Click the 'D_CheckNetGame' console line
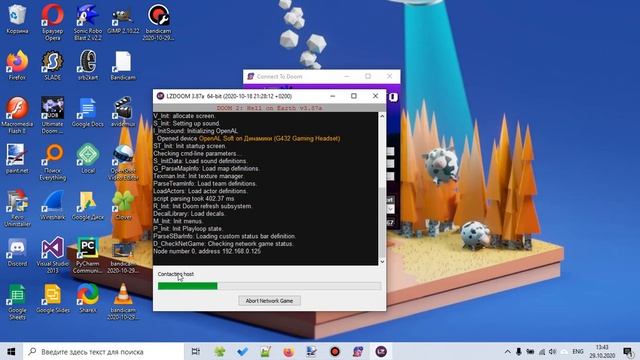This screenshot has width=640, height=360. [223, 244]
